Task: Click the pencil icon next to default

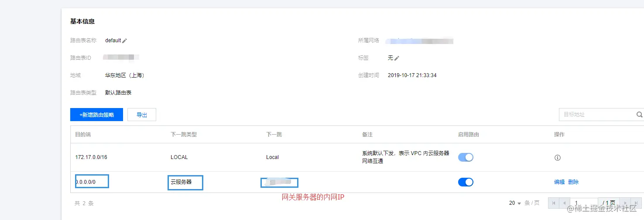Action: 124,41
